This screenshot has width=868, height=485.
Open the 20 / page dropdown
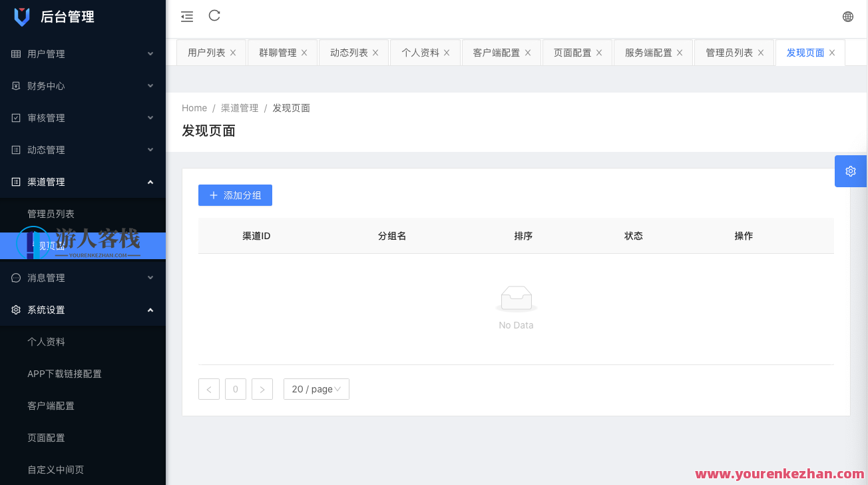316,389
